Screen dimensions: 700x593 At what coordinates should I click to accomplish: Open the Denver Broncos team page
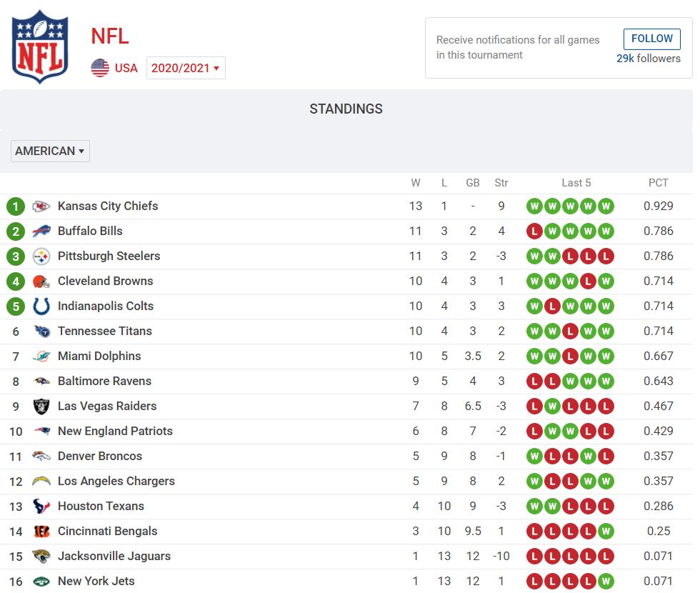click(100, 456)
